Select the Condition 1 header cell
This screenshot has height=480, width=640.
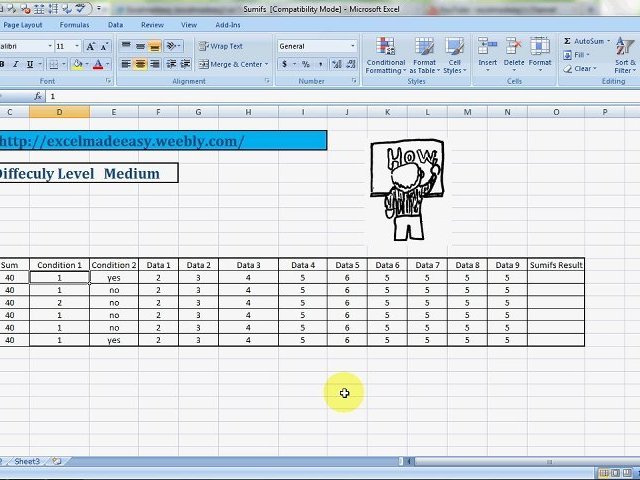(60, 265)
